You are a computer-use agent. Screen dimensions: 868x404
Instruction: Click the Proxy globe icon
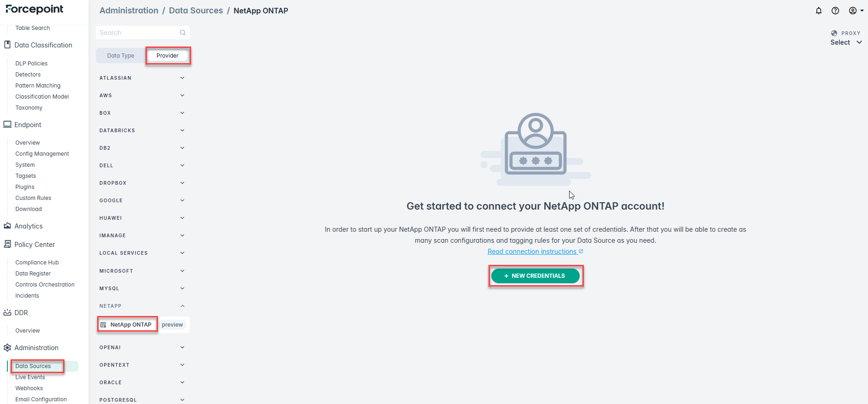coord(834,33)
